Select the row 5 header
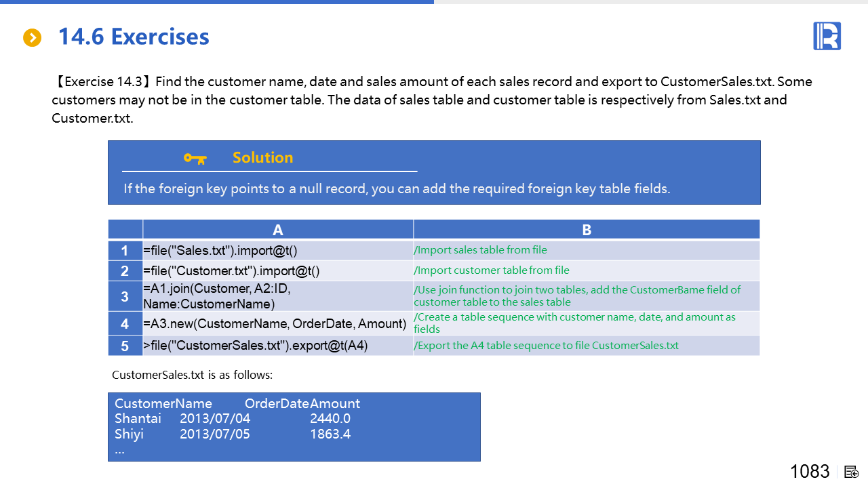This screenshot has height=488, width=868. (x=125, y=346)
